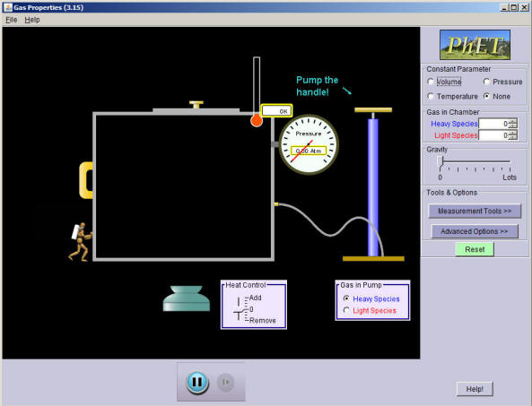Click the green Reset button
The height and width of the screenshot is (406, 532).
tap(475, 249)
